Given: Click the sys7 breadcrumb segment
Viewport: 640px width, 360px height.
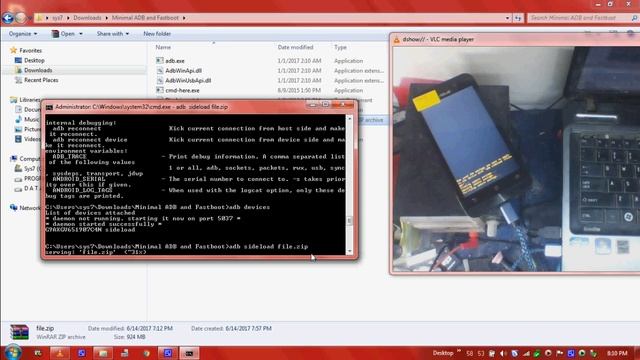Looking at the screenshot, I should click(58, 18).
